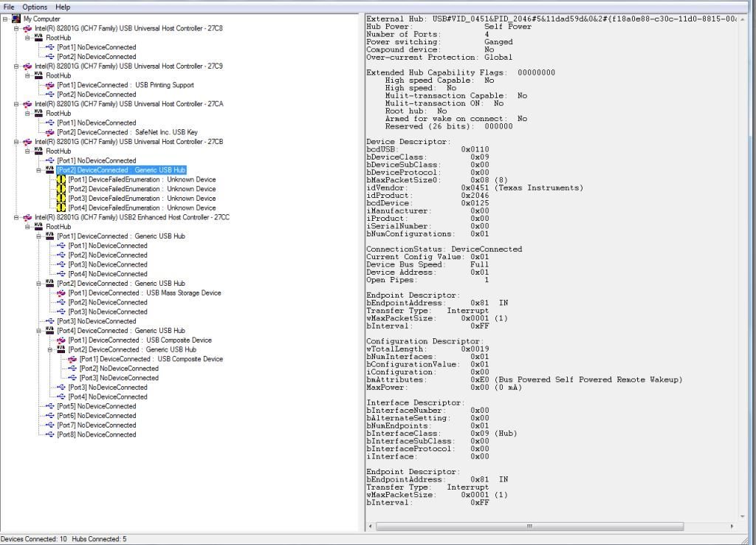Collapse the My Computer root node
This screenshot has width=756, height=545.
point(5,18)
